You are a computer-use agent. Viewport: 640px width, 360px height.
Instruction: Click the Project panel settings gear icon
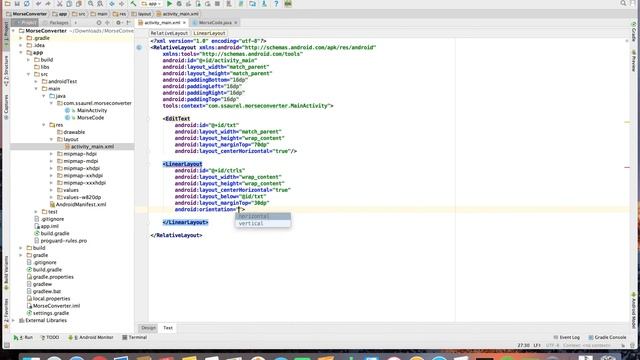pos(118,23)
